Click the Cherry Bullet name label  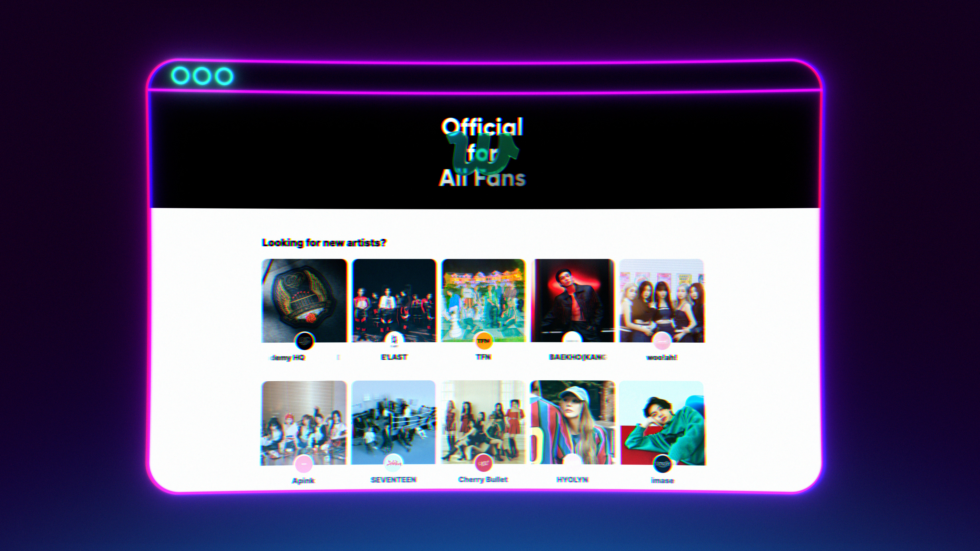[x=483, y=480]
